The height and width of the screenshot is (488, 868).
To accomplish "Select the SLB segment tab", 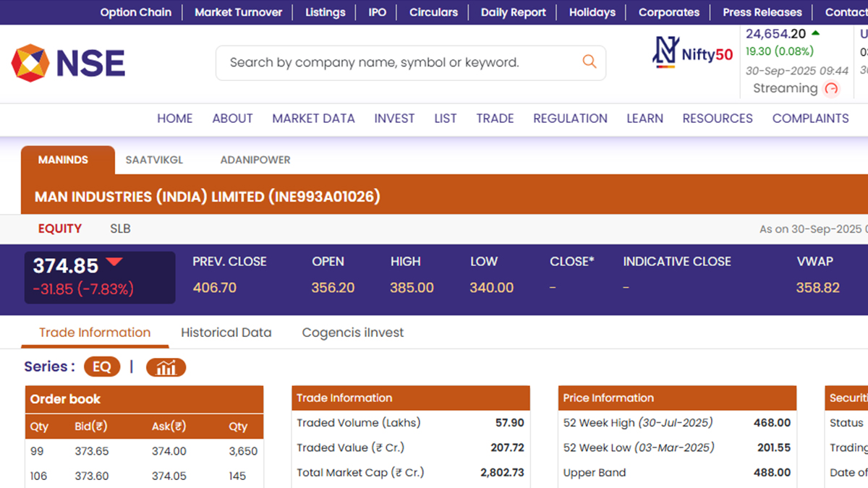I will tap(120, 229).
